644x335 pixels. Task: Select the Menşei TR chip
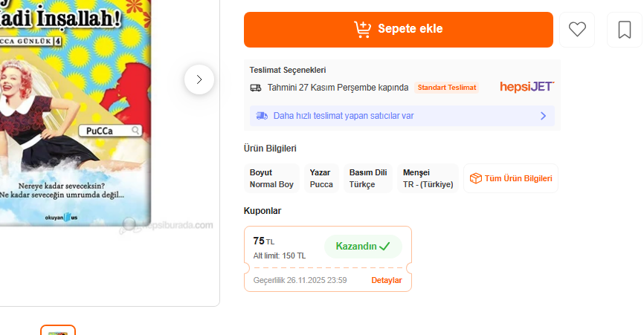(428, 179)
